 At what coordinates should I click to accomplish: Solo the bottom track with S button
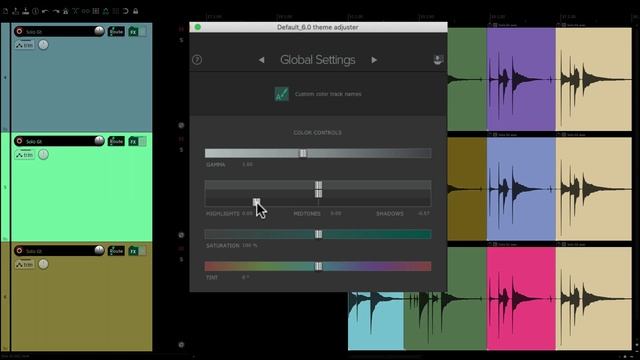pyautogui.click(x=181, y=259)
